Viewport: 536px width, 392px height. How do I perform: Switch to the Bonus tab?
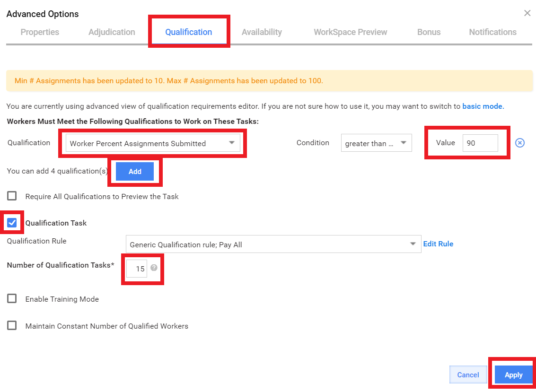(429, 32)
